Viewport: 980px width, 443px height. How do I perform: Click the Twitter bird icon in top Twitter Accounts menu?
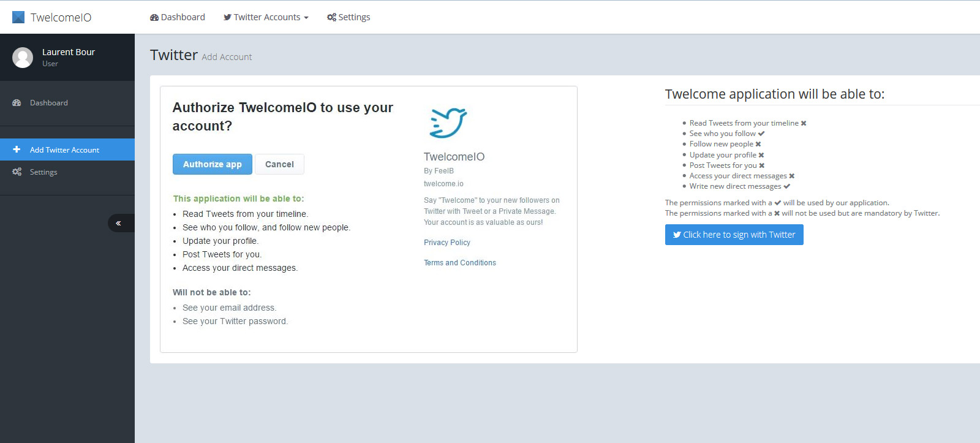(227, 17)
